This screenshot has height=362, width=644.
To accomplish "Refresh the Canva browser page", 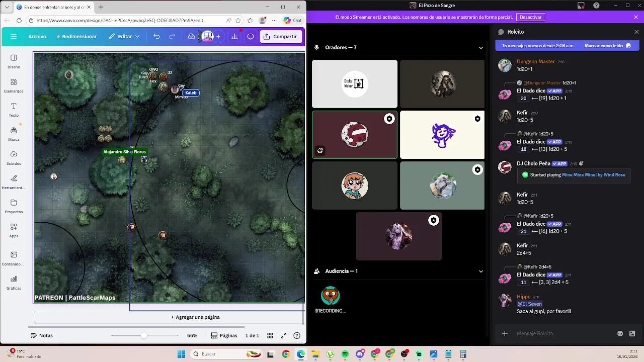I will coord(19,21).
